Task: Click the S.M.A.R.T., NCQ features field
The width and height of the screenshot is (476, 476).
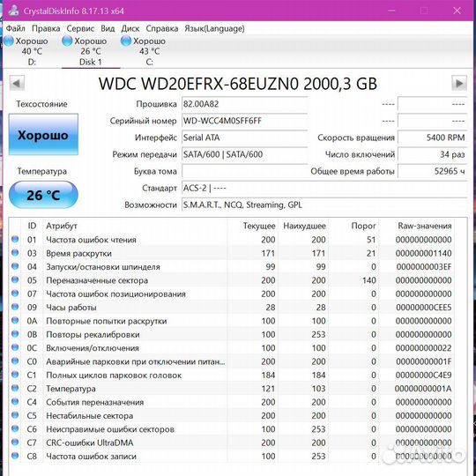Action: tap(324, 205)
